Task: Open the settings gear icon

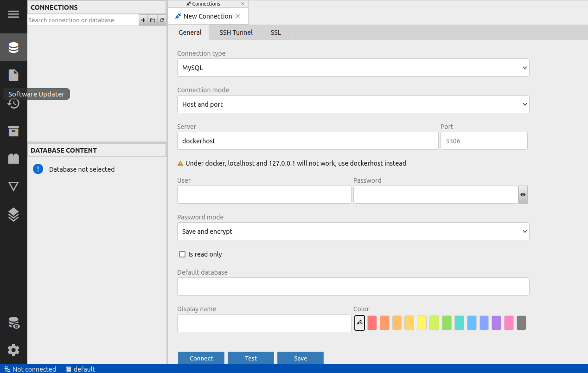Action: (x=13, y=350)
